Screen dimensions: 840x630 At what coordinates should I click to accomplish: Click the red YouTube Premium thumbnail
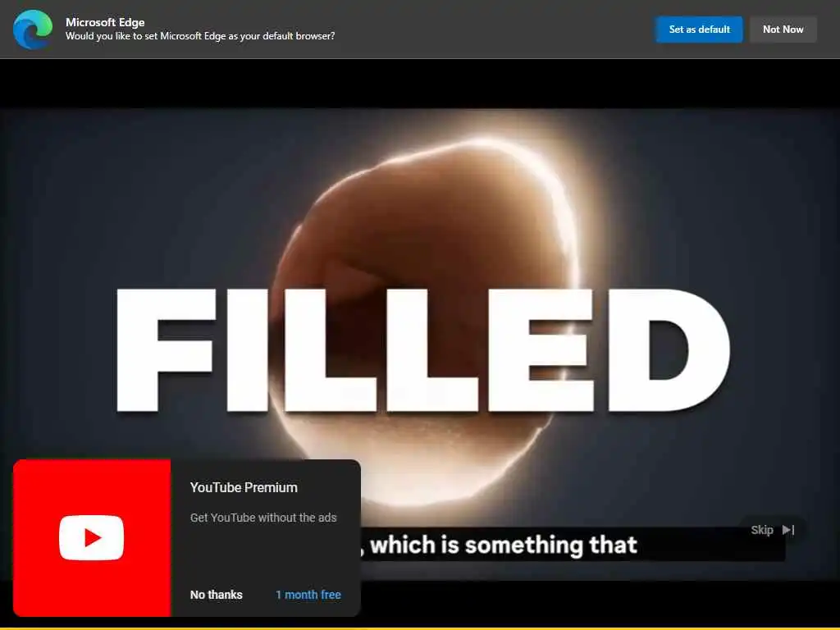(92, 538)
